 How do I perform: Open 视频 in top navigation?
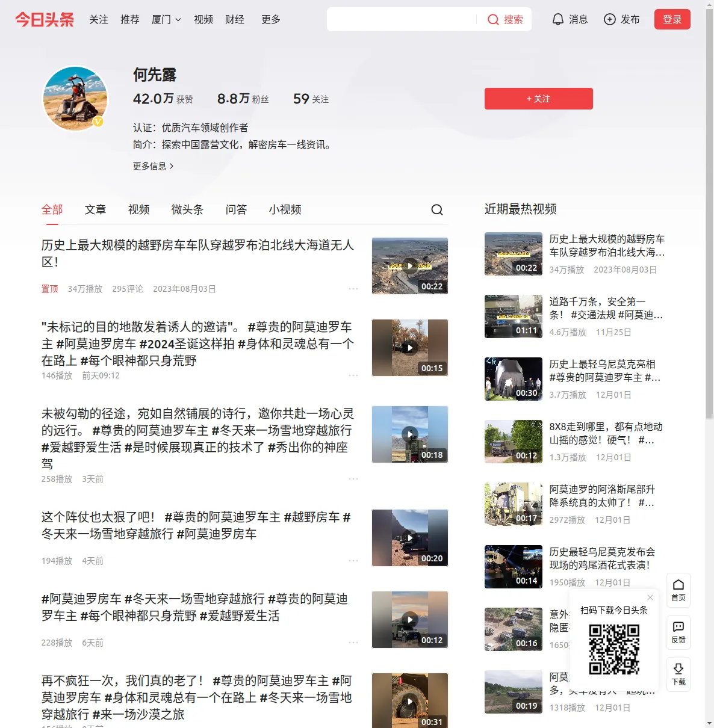coord(203,20)
